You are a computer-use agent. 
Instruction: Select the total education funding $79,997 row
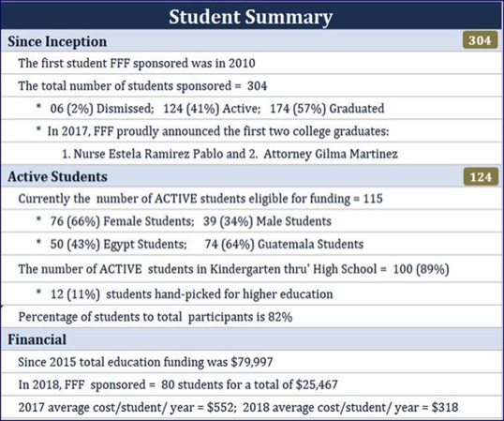[251, 362]
